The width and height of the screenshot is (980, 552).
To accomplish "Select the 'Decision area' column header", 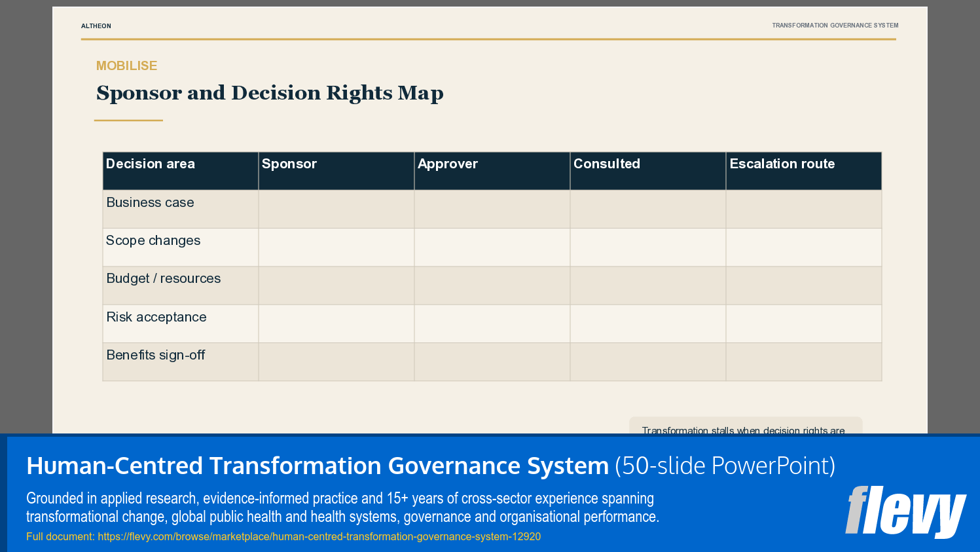I will click(x=181, y=171).
